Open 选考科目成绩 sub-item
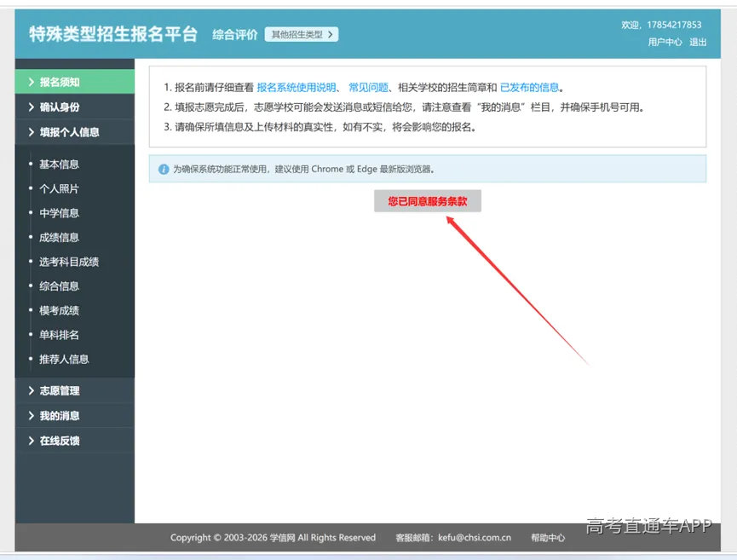Screen dimensions: 737x560 click(69, 262)
